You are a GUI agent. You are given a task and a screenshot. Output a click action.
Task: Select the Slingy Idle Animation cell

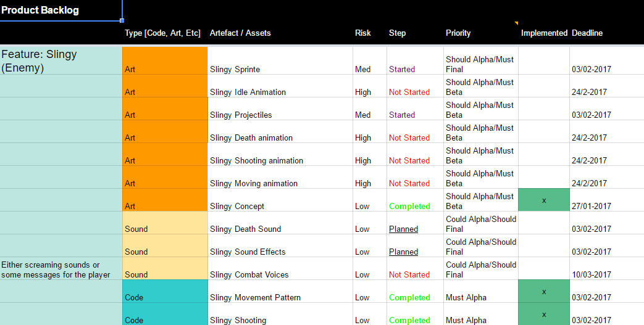point(280,87)
